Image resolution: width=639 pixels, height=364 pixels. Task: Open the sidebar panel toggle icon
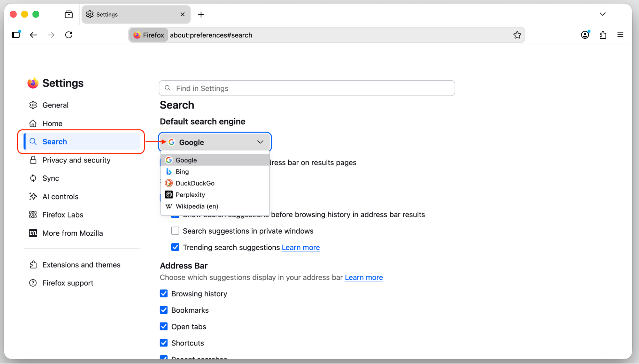pyautogui.click(x=16, y=35)
